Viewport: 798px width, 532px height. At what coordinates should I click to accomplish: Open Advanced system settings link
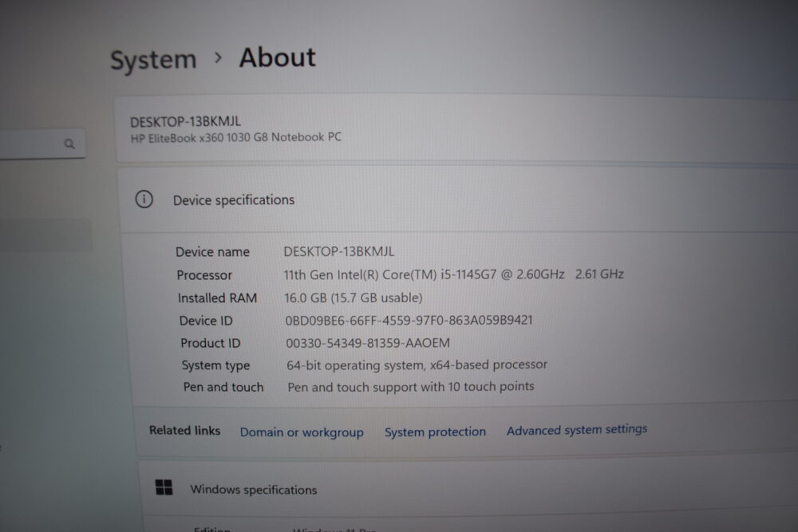577,430
